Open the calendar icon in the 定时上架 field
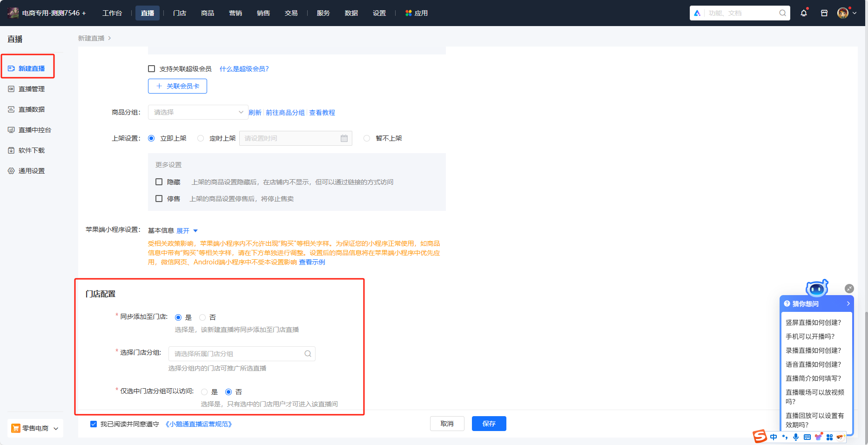868x445 pixels. (344, 138)
